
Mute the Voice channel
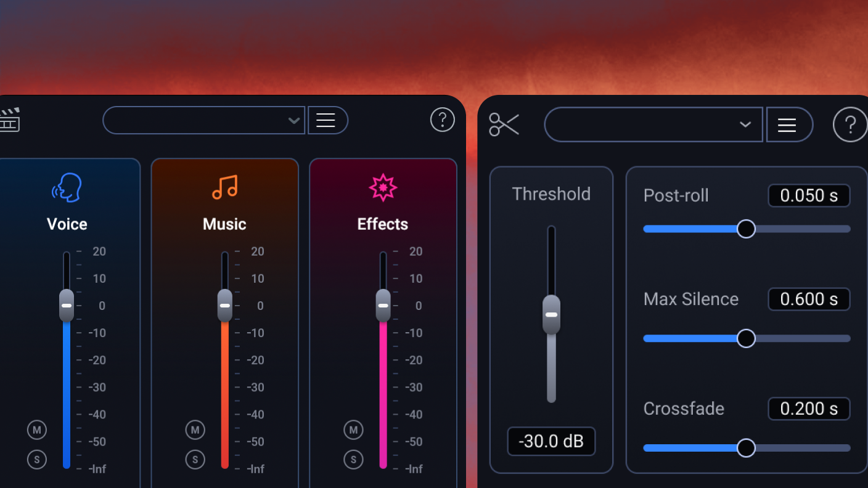point(37,430)
